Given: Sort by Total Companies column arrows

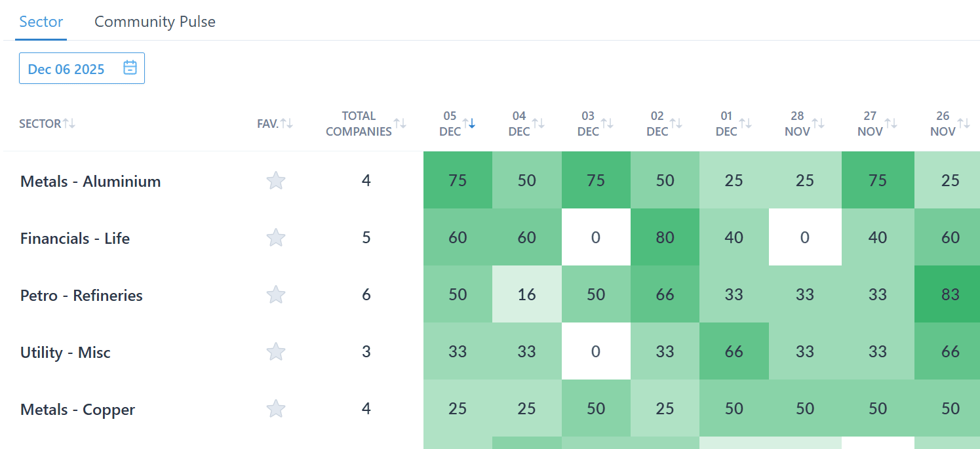Looking at the screenshot, I should tap(400, 123).
